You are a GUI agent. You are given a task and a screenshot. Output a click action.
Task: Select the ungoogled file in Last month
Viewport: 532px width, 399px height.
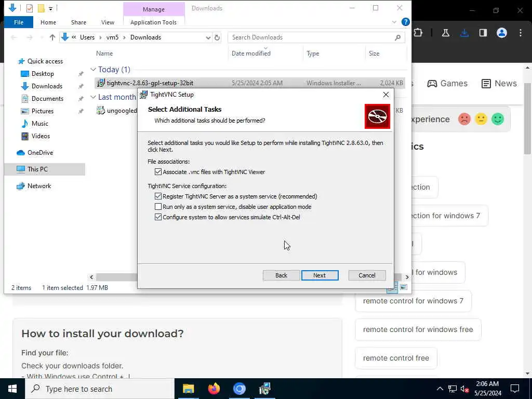pyautogui.click(x=117, y=111)
